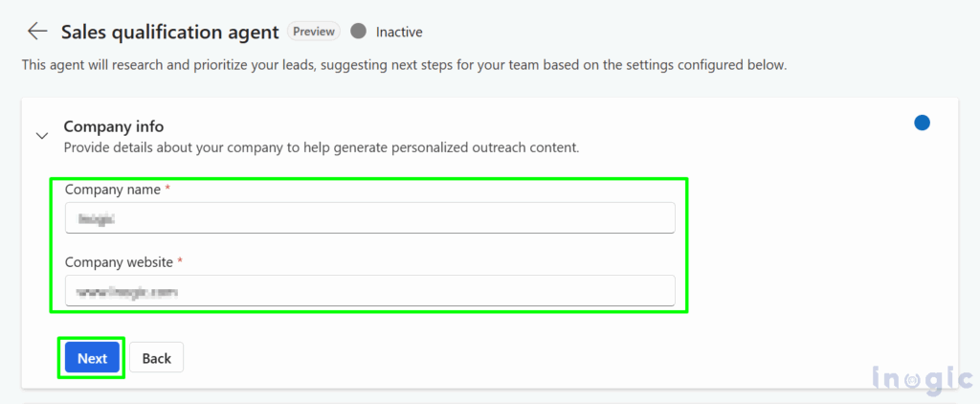Click the back arrow beside agent title

37,32
